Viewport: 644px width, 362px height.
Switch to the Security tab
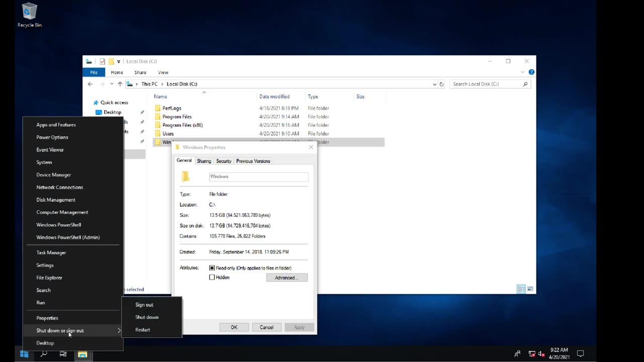click(x=224, y=161)
